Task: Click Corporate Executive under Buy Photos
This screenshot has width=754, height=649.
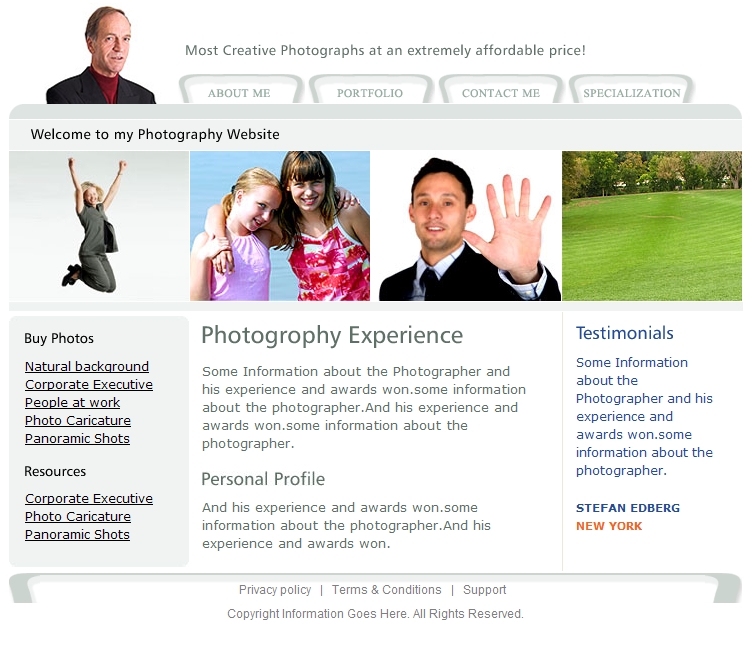Action: [x=89, y=385]
